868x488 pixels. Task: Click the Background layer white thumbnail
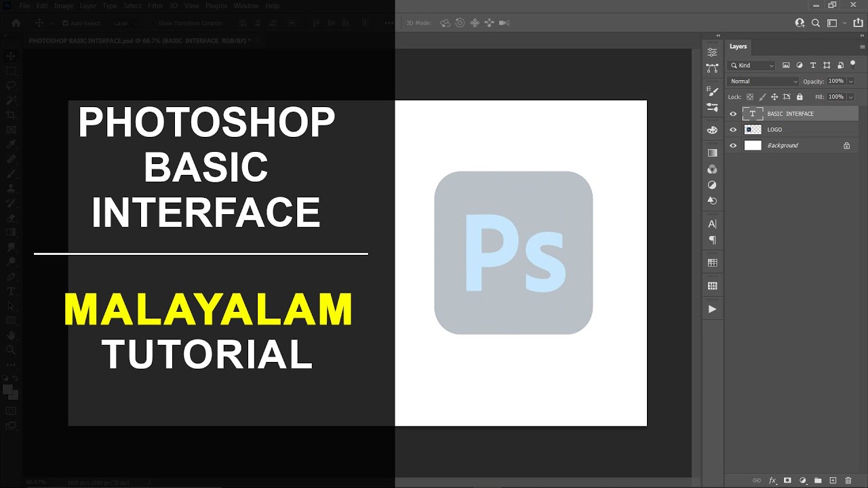(x=753, y=145)
